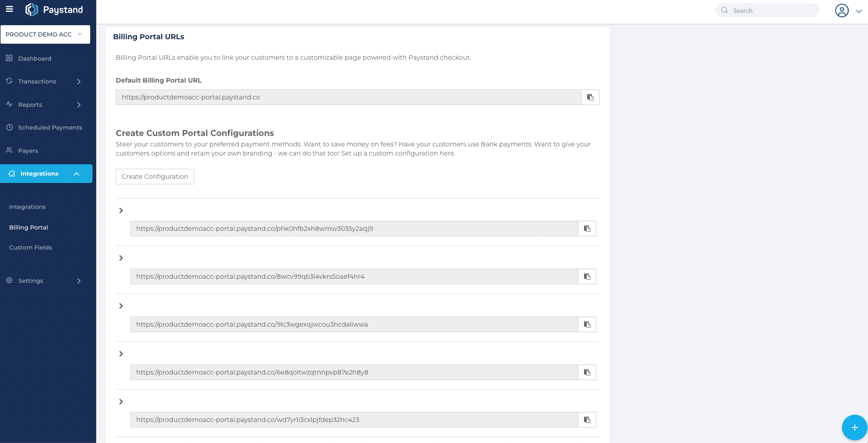Click the 6e8qoltwzqtnnpvp87e2h8y8 URL field
Screen dimensions: 868x443
354,372
